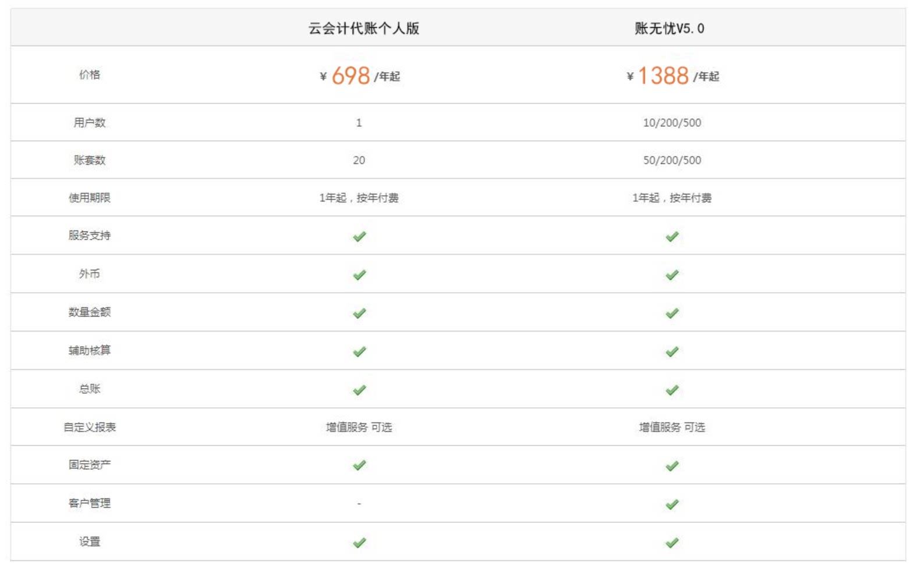Click 增值服务 可选 under 云会计代账个人版
Screen dimensions: 924x573
pos(359,427)
